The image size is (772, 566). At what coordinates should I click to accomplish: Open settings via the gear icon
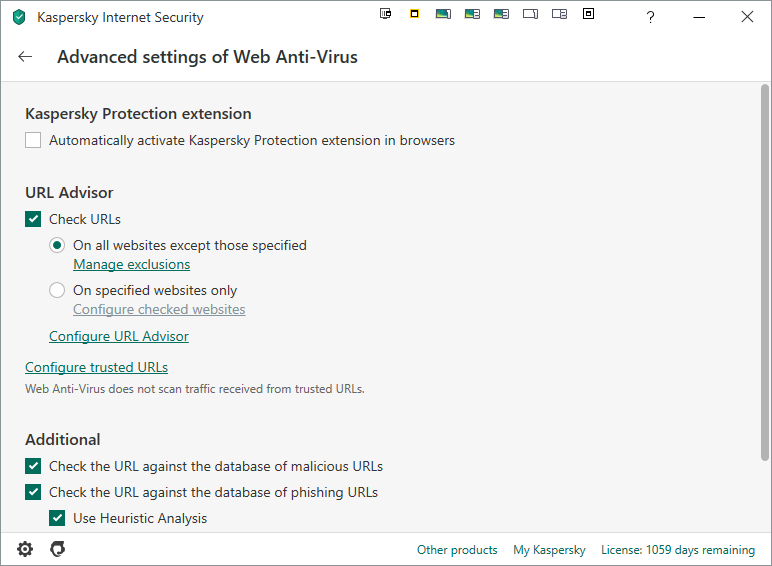tap(25, 549)
